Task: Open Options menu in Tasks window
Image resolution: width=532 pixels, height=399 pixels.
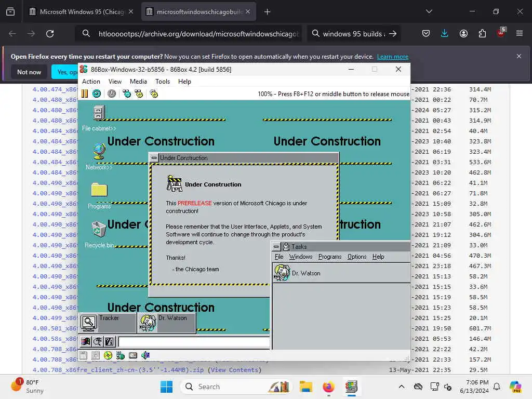Action: pyautogui.click(x=357, y=257)
